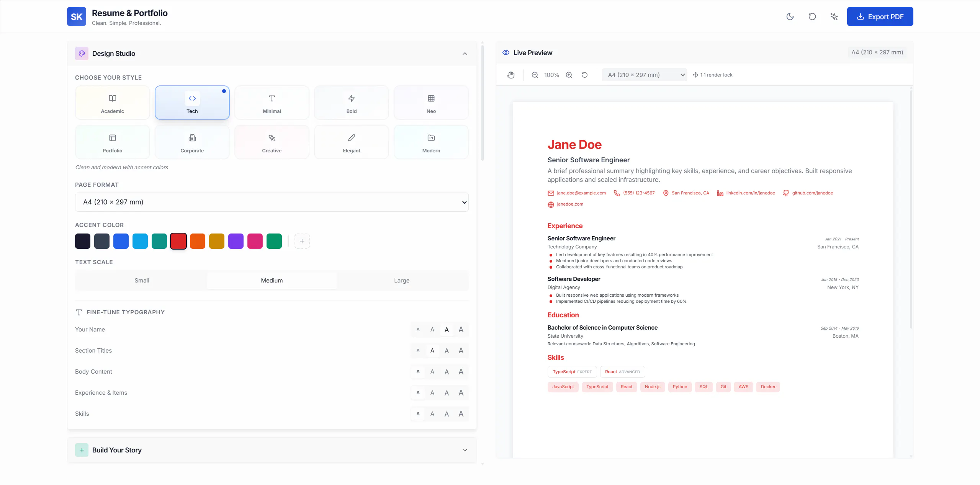Click the Docker skill tag
This screenshot has height=485, width=980.
tap(768, 387)
